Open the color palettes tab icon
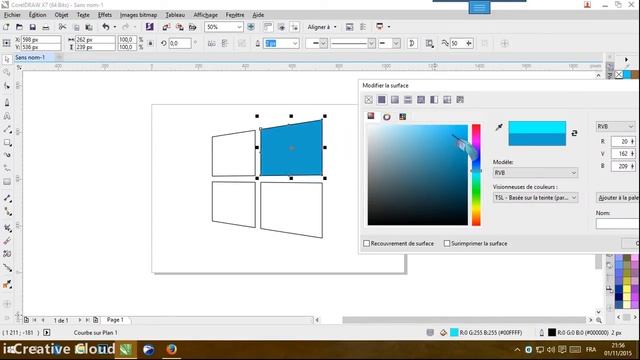The width and height of the screenshot is (640, 360). point(402,117)
